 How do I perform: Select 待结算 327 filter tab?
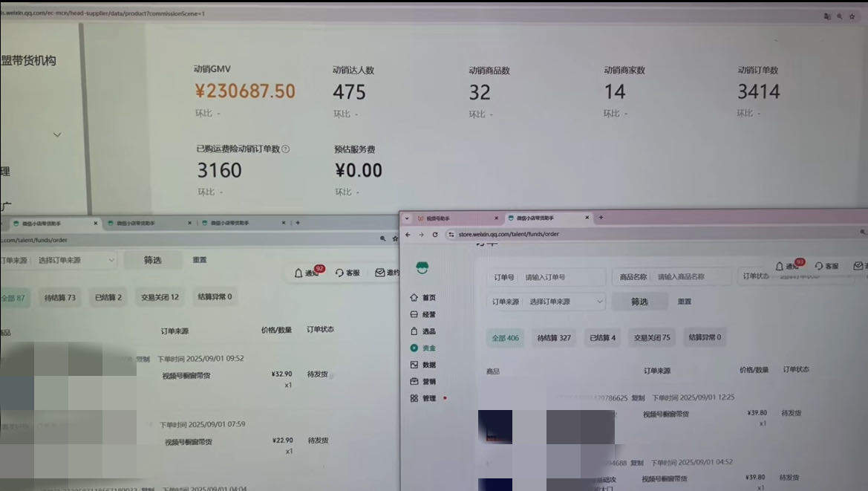554,338
